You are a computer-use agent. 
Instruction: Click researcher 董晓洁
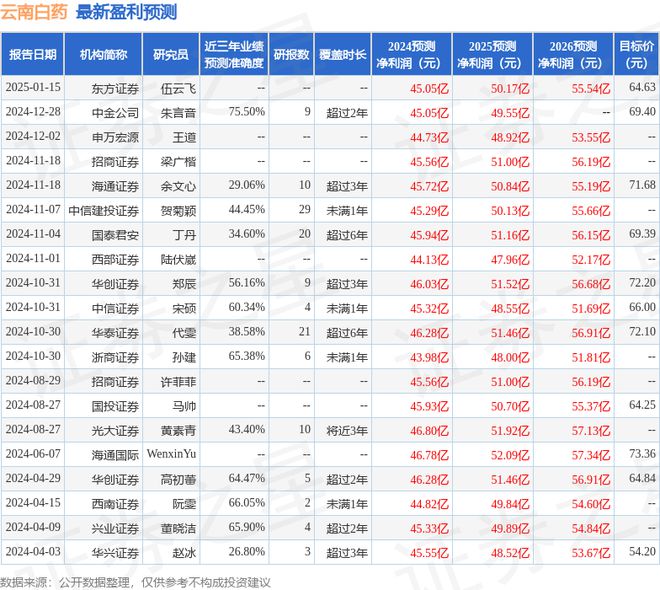(178, 528)
